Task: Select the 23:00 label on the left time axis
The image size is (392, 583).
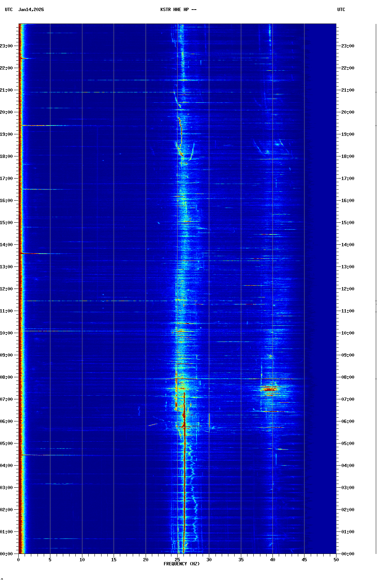Action: pyautogui.click(x=7, y=46)
